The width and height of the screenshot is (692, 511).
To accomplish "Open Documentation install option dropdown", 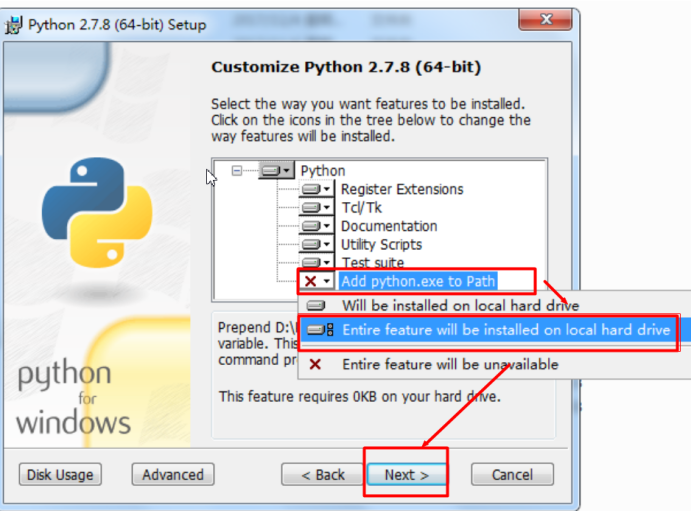I will click(x=316, y=226).
